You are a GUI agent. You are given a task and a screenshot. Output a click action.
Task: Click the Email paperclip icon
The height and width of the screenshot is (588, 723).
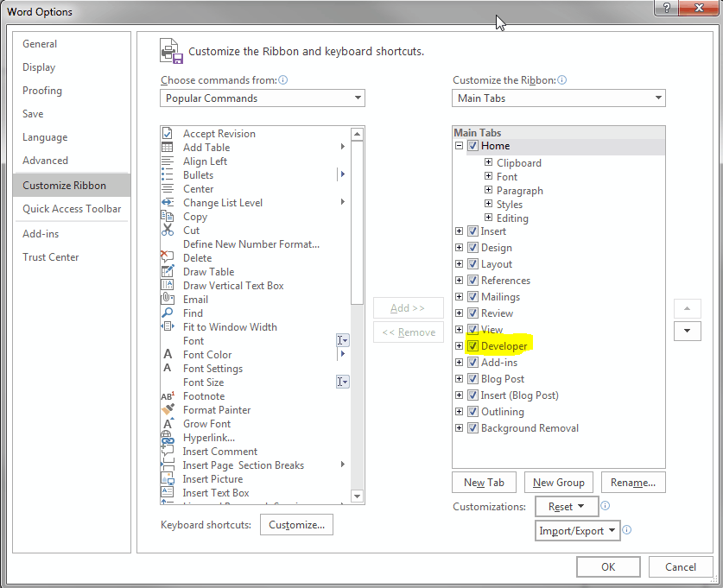[168, 299]
